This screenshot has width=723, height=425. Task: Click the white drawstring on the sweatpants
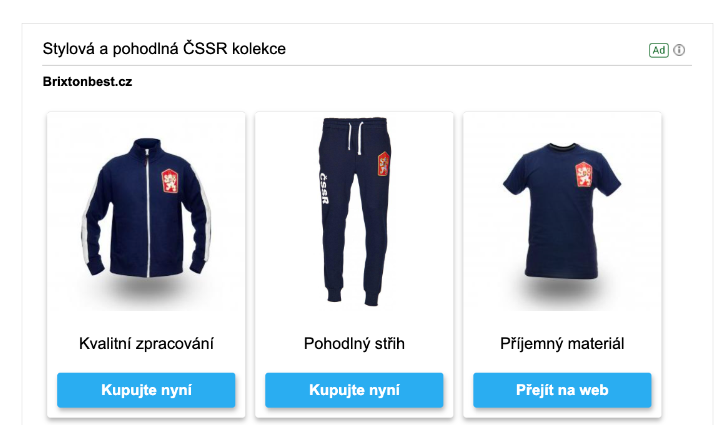[x=355, y=137]
